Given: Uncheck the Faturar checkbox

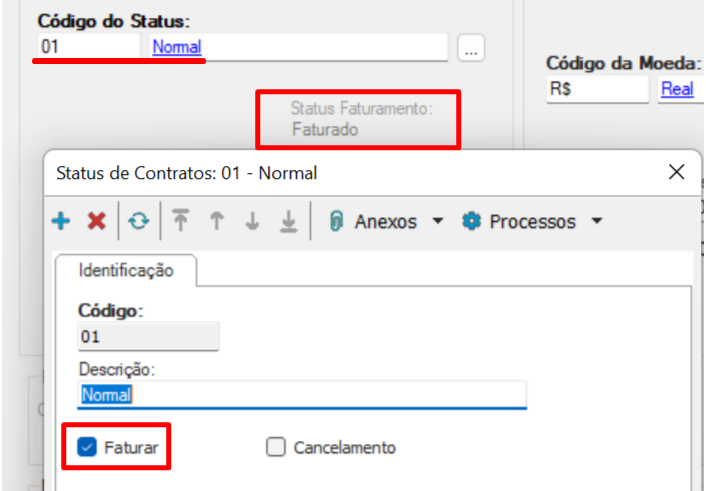Looking at the screenshot, I should [87, 447].
